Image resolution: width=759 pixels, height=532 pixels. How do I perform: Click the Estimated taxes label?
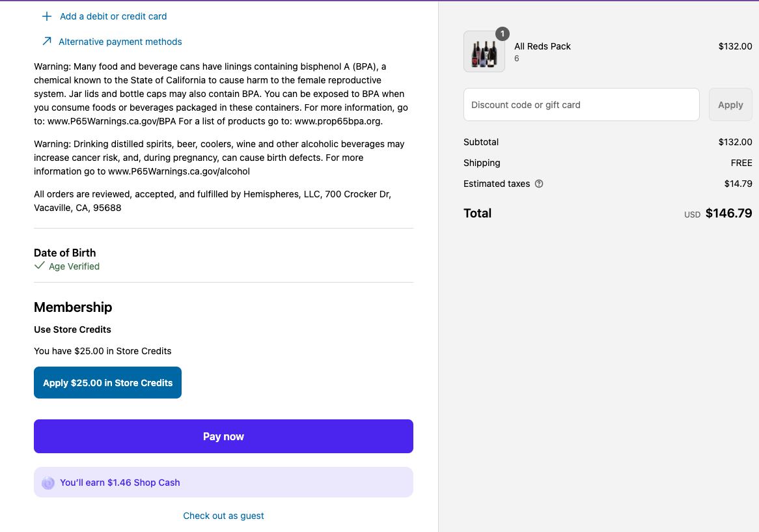[x=497, y=184]
